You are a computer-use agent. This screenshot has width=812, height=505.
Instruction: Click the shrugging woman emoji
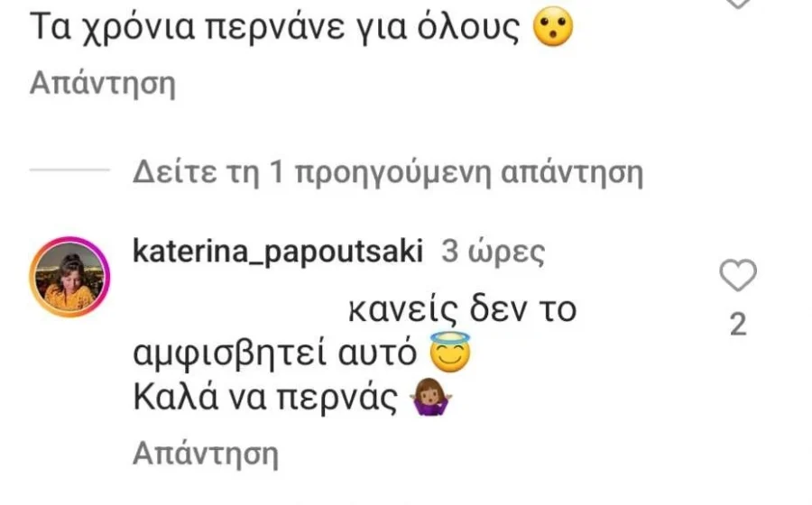click(431, 398)
